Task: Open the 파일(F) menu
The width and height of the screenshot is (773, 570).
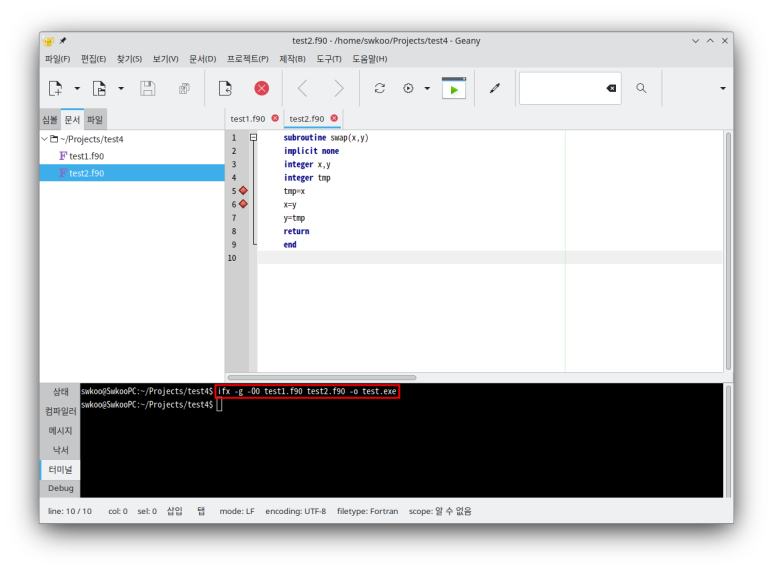Action: [x=58, y=59]
